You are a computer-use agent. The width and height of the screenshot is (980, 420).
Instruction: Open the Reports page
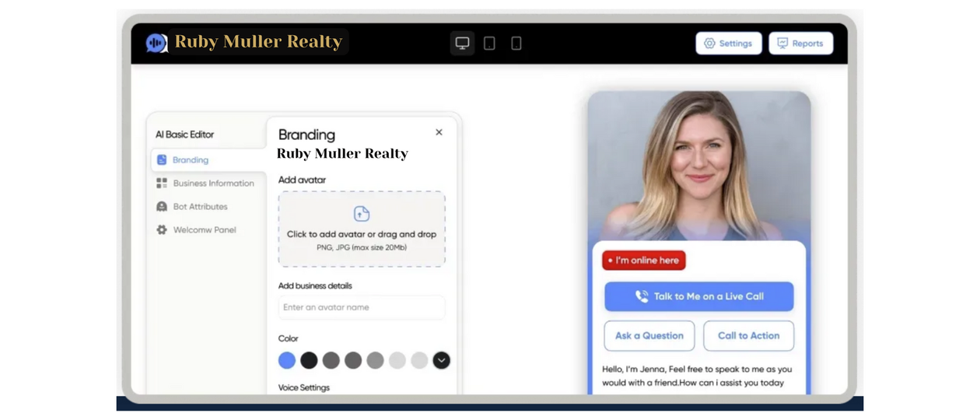coord(800,44)
